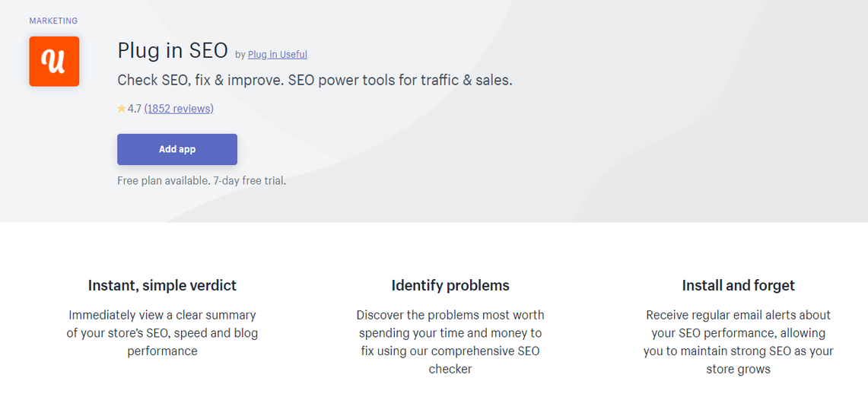Click the Add app button
Viewport: 868px width, 413px height.
coord(177,150)
